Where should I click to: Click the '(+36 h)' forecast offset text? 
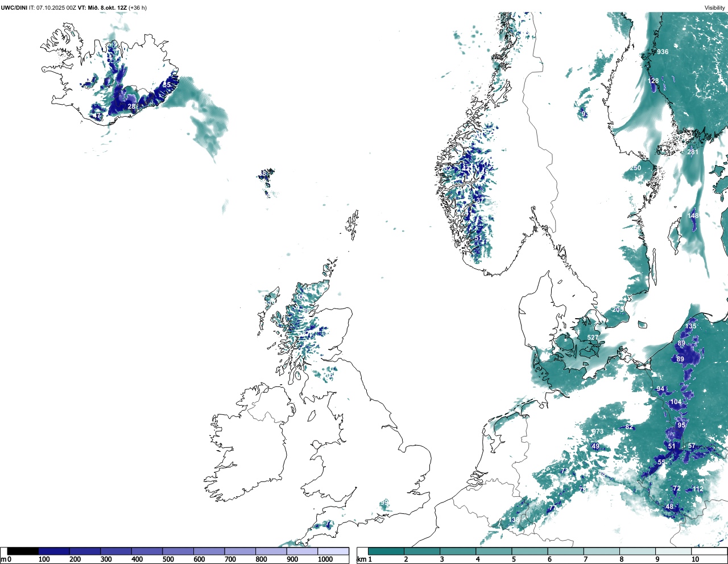click(x=138, y=8)
